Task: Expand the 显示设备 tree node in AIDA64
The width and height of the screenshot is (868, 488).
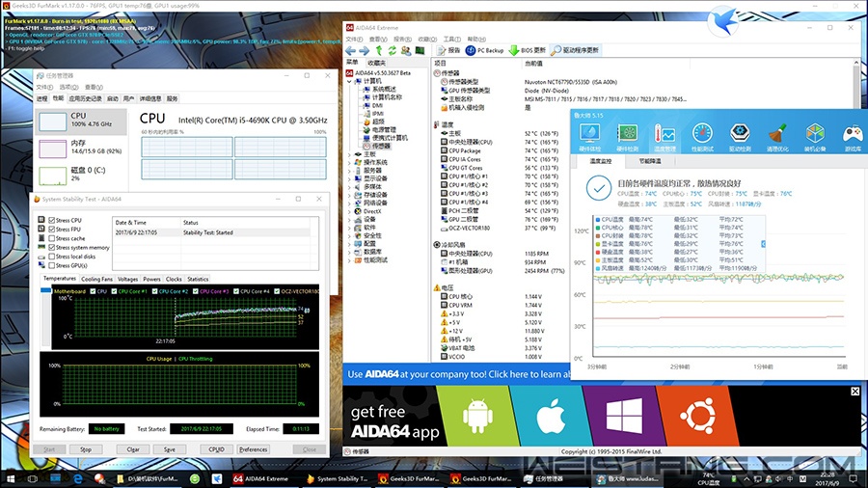Action: point(349,178)
